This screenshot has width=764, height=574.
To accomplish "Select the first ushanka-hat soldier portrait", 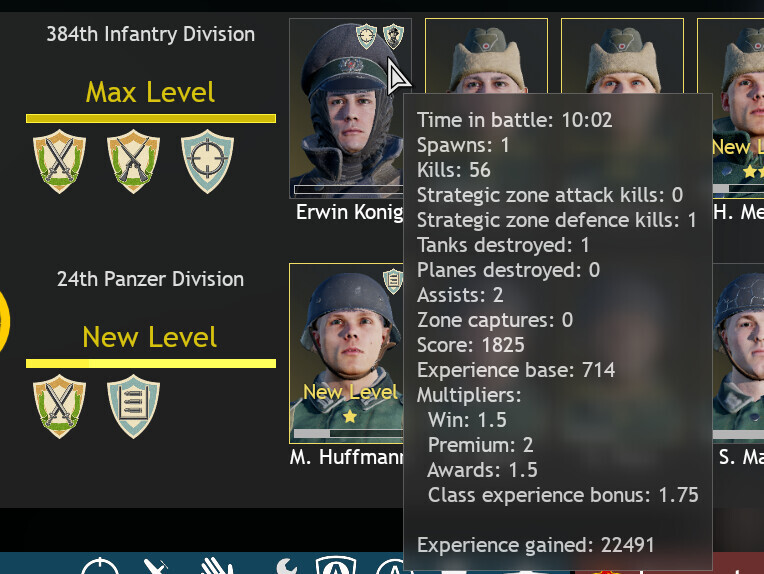I will [x=486, y=56].
